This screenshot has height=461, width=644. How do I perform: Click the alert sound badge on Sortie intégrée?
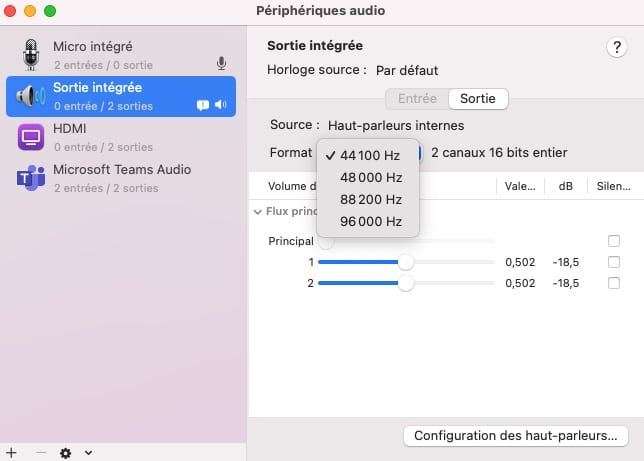coord(203,104)
